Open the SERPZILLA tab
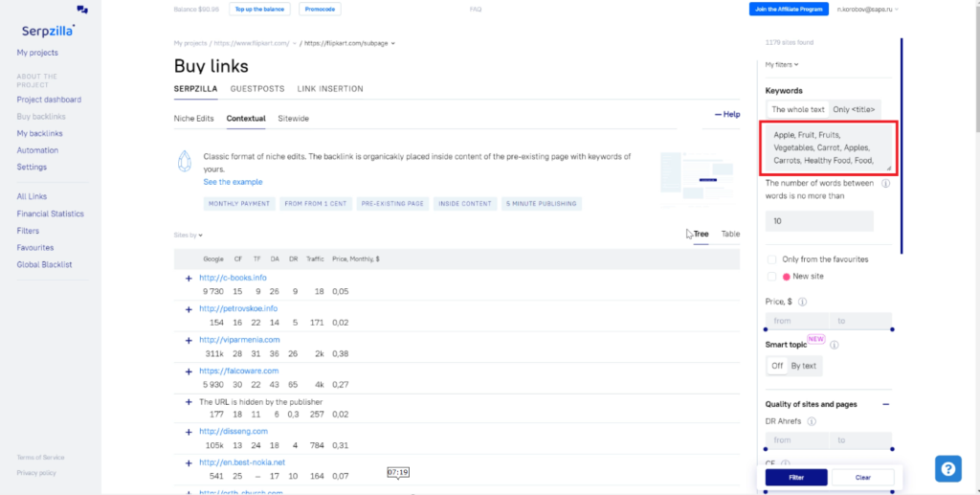The width and height of the screenshot is (980, 495). [195, 89]
